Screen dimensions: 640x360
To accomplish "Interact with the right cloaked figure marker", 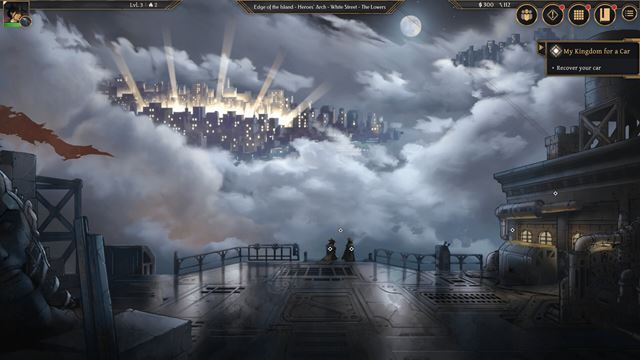I will click(x=351, y=249).
